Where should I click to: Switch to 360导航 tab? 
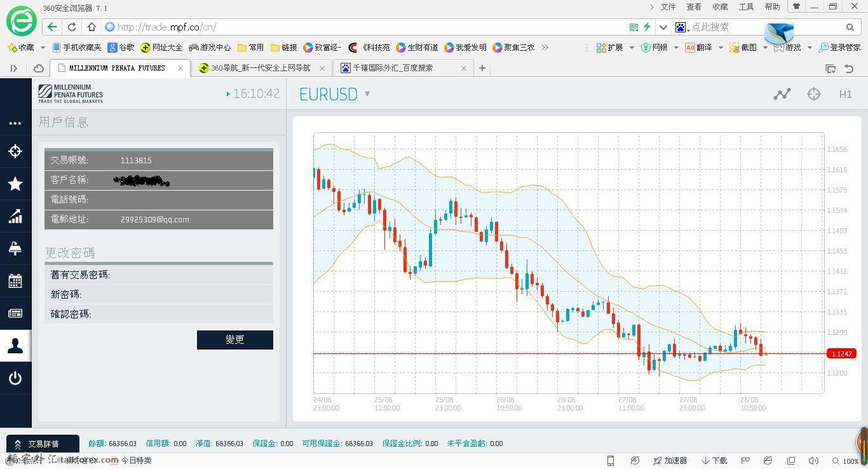pos(261,68)
